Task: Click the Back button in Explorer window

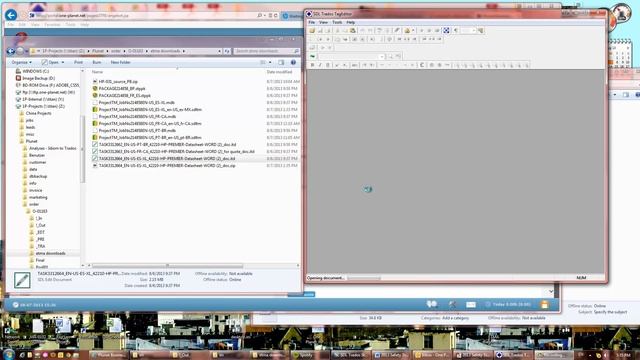Action: pyautogui.click(x=11, y=51)
